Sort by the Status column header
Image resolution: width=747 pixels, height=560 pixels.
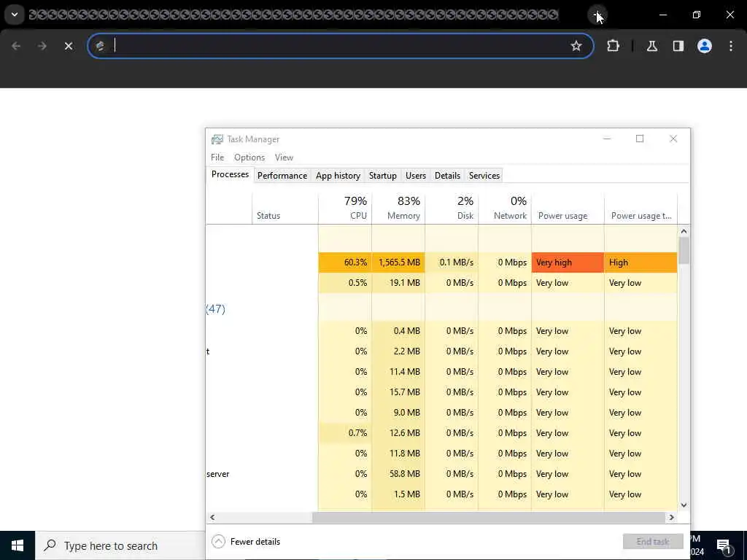coord(285,208)
